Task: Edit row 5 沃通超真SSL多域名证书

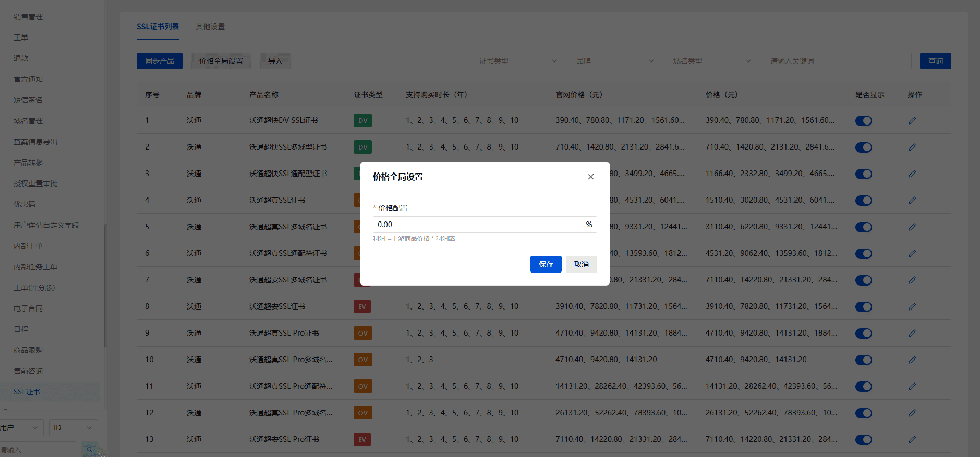Action: tap(912, 227)
